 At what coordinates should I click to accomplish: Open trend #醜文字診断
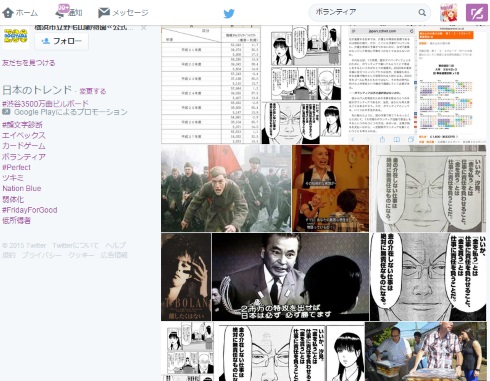tap(22, 125)
